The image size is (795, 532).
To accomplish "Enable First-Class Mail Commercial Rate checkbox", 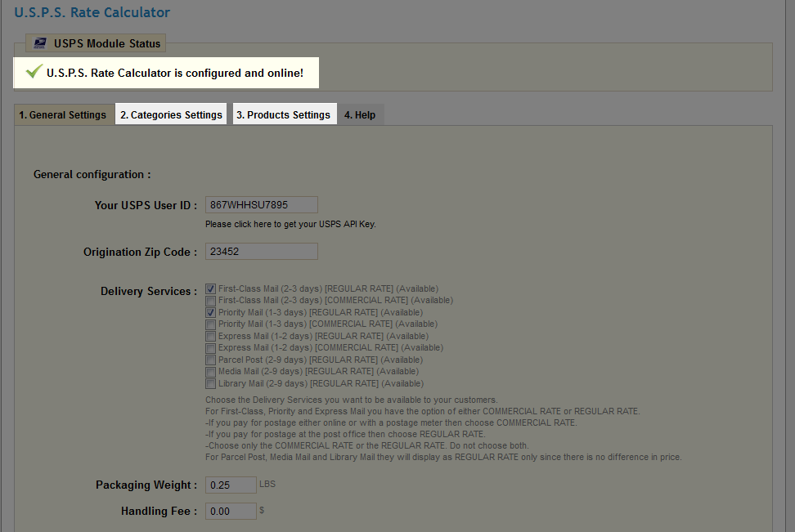I will pyautogui.click(x=211, y=301).
